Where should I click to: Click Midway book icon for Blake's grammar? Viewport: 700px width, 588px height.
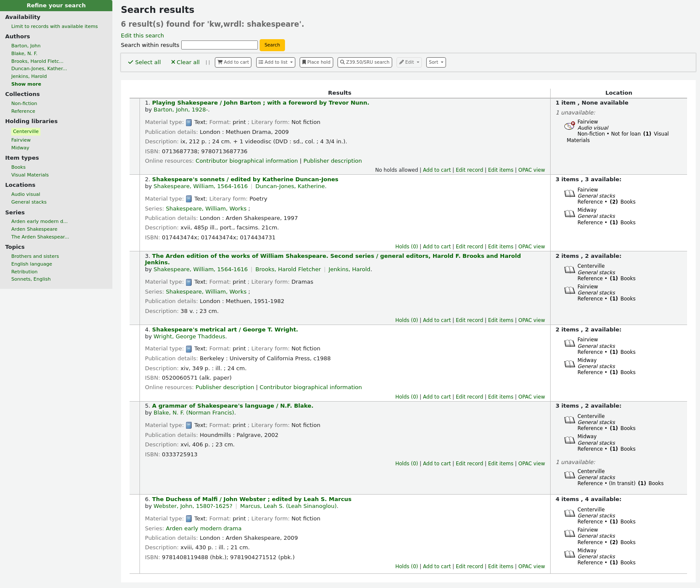pos(570,440)
